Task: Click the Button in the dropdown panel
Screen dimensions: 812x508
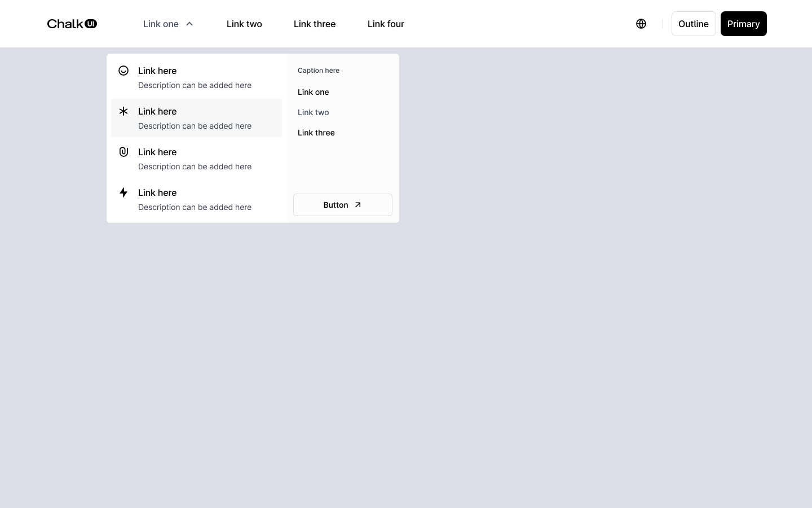Action: click(x=343, y=205)
